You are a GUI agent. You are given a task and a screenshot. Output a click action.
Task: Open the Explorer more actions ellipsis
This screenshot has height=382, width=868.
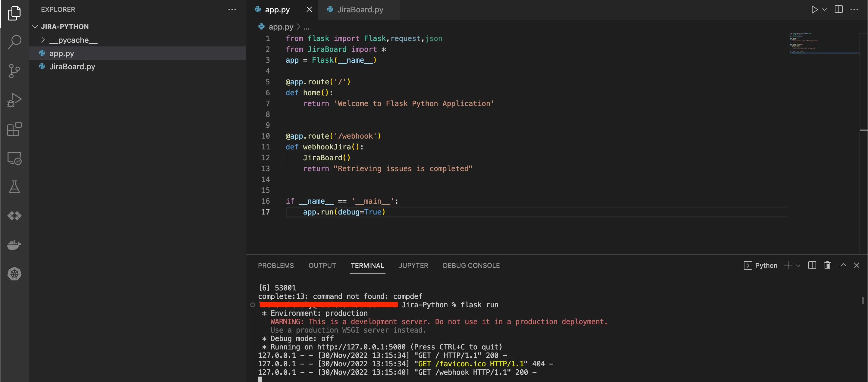232,9
